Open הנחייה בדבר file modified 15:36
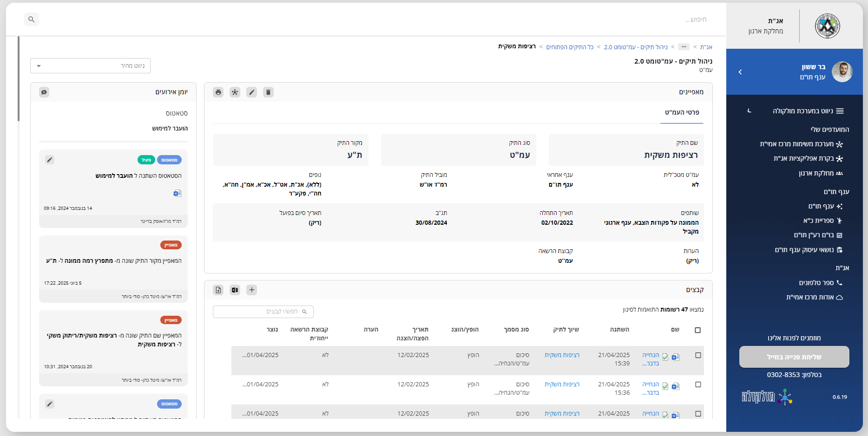This screenshot has width=868, height=436. click(651, 388)
